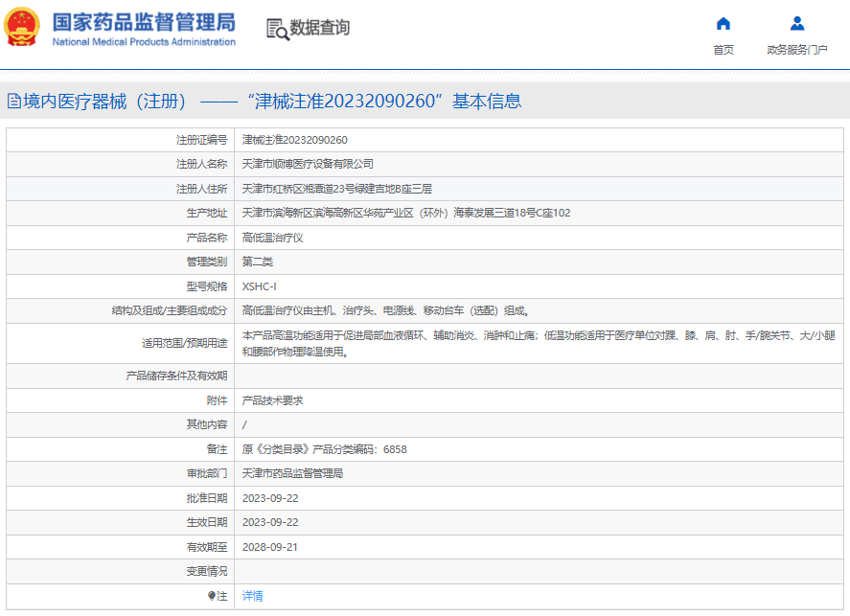Select 第二类 management class value
This screenshot has width=850, height=616.
[x=258, y=262]
